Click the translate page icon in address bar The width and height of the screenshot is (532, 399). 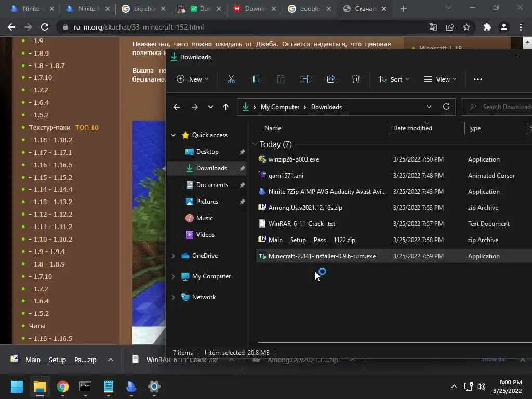[x=433, y=27]
